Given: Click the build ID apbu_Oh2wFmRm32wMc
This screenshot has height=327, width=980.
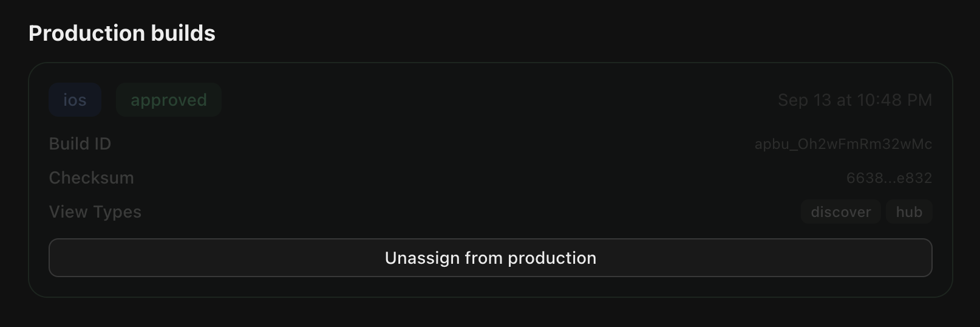Looking at the screenshot, I should pyautogui.click(x=843, y=144).
